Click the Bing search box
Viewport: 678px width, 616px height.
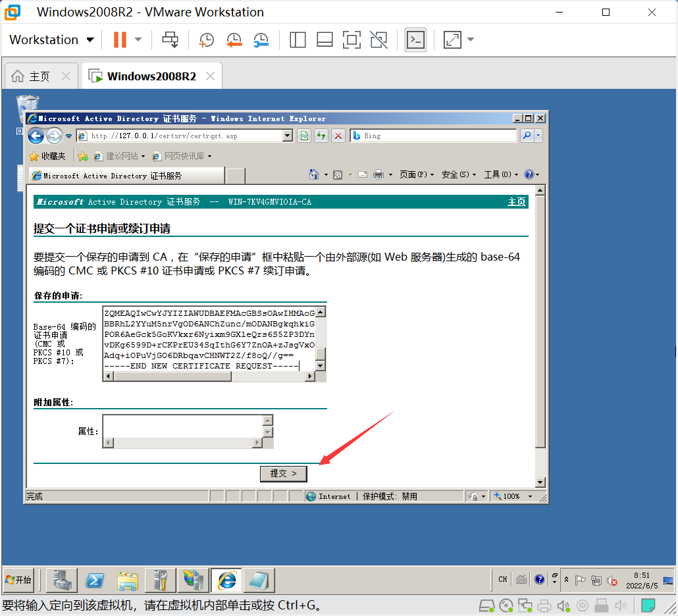pos(433,136)
